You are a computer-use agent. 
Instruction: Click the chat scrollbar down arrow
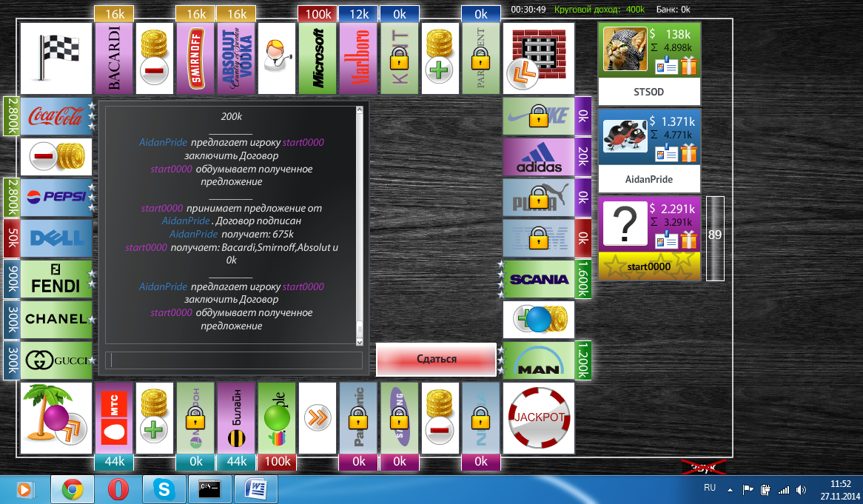[360, 342]
